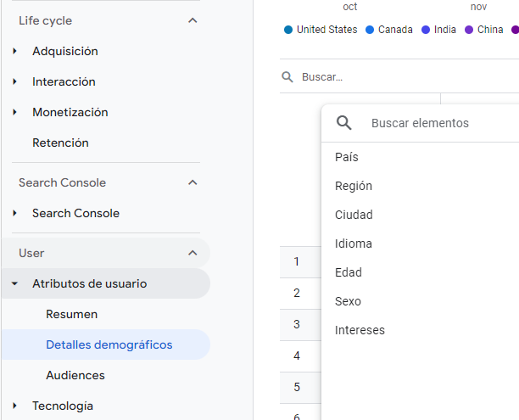This screenshot has width=519, height=420.
Task: Click the table search magnifier icon
Action: pyautogui.click(x=287, y=77)
